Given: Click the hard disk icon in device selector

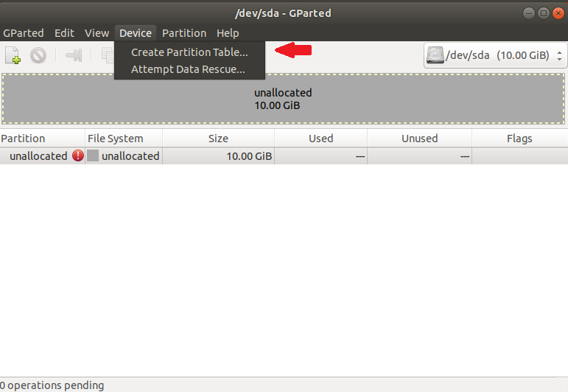Looking at the screenshot, I should point(435,56).
